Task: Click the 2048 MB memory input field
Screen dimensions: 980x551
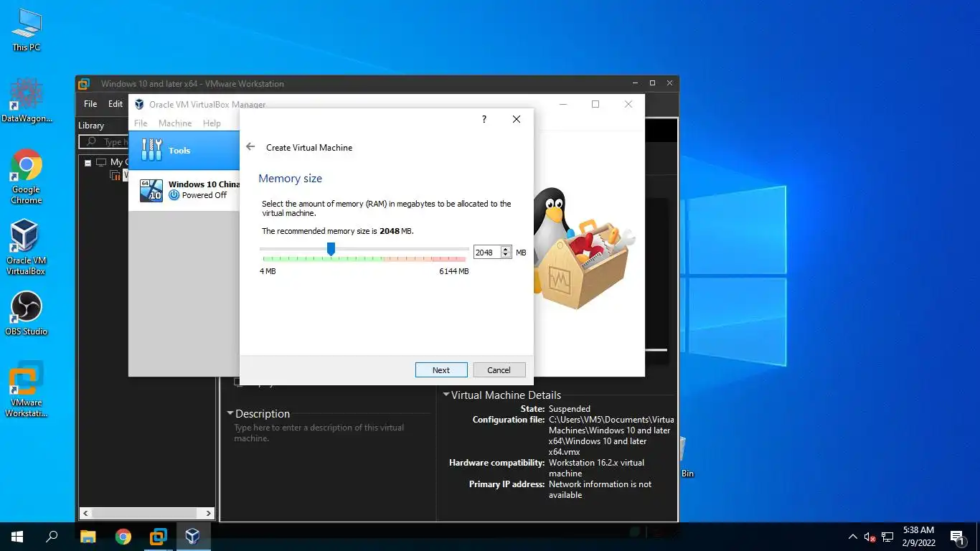Action: click(x=487, y=252)
